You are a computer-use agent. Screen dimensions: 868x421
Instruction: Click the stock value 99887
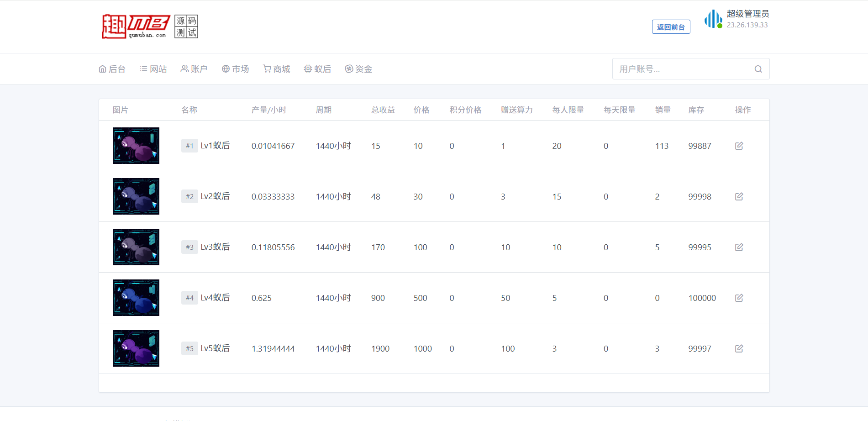(x=700, y=146)
